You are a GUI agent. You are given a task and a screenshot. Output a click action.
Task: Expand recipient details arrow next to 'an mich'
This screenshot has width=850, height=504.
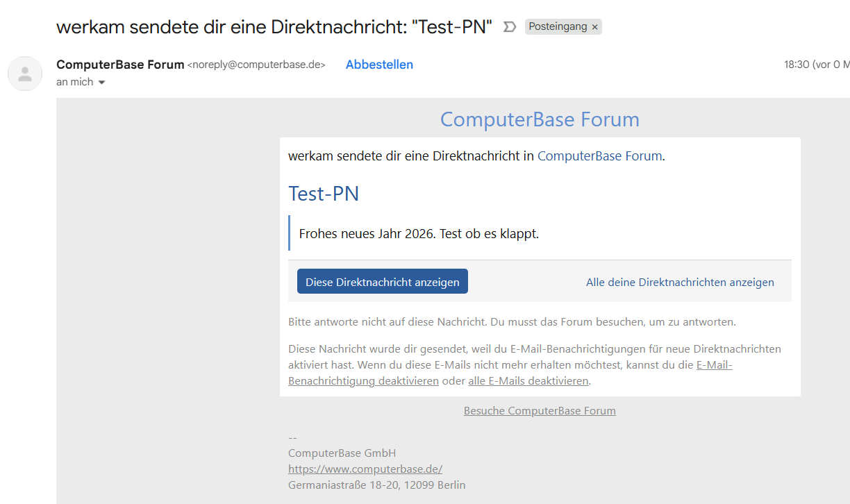tap(102, 83)
